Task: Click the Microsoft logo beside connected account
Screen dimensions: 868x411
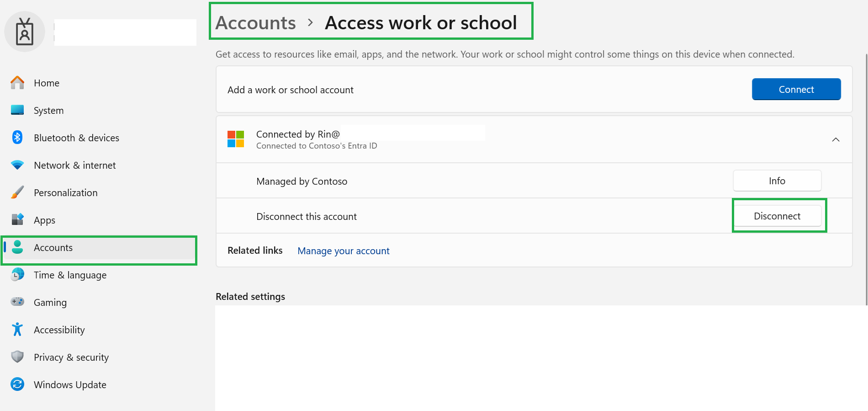Action: (x=236, y=139)
